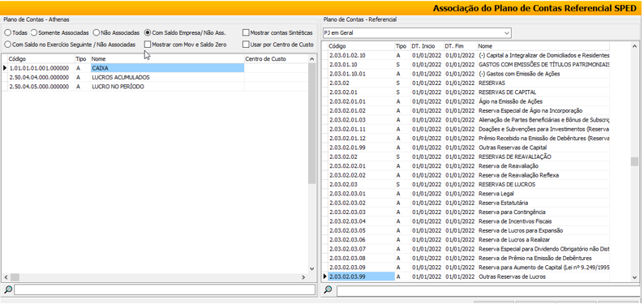The image size is (644, 304).
Task: Click the Referencial list scroll-up arrow
Action: [634, 46]
